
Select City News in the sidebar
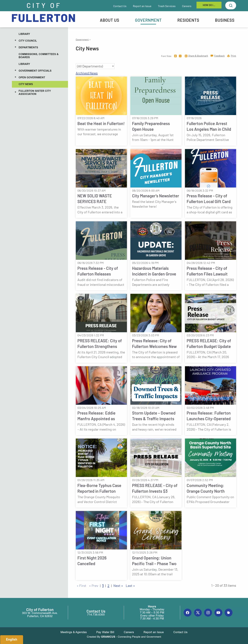[x=40, y=84]
